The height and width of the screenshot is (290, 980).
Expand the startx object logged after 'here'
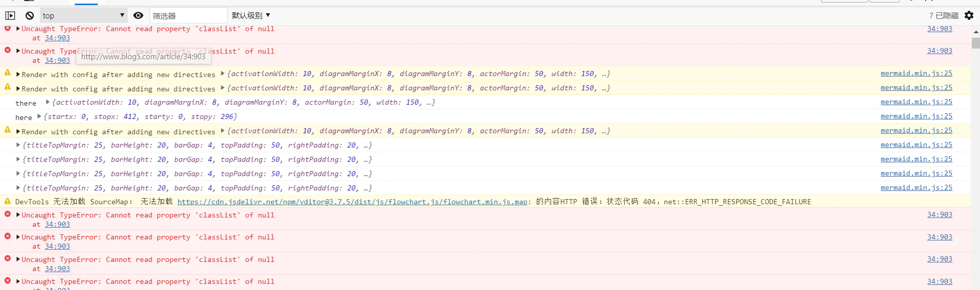pos(39,117)
